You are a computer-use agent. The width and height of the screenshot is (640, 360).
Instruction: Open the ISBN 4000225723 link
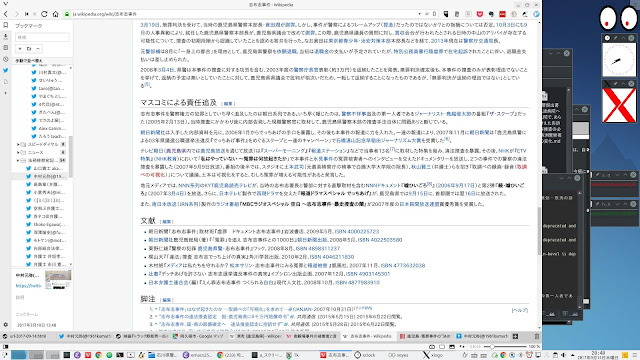pos(357,231)
